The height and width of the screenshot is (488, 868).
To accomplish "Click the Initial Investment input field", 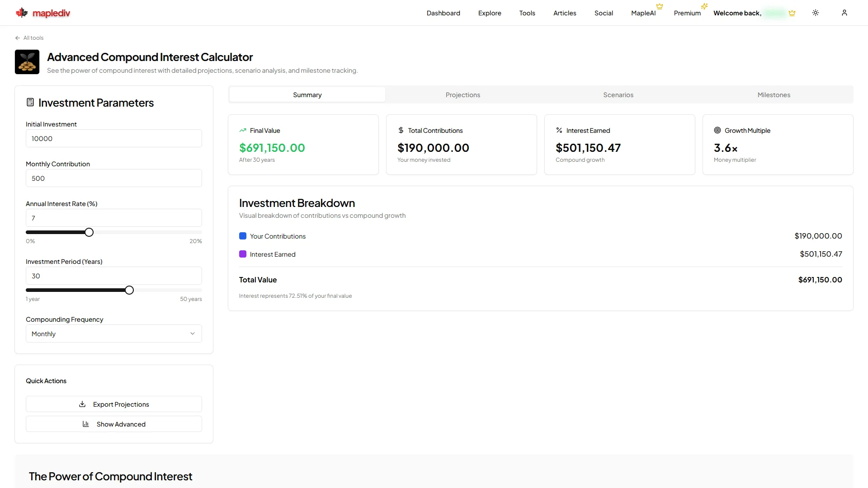I will click(x=114, y=138).
